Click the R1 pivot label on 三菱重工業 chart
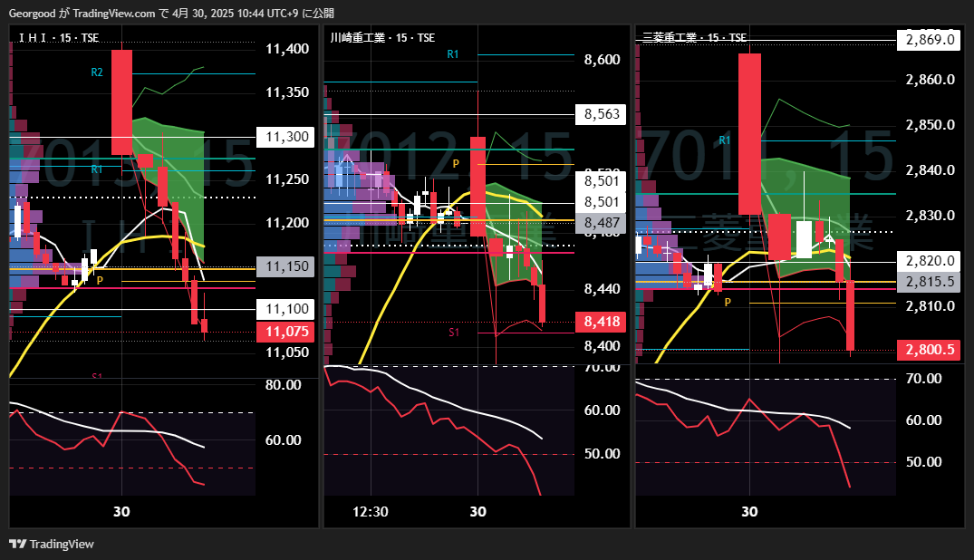Screen dimensions: 974x560 pos(724,140)
